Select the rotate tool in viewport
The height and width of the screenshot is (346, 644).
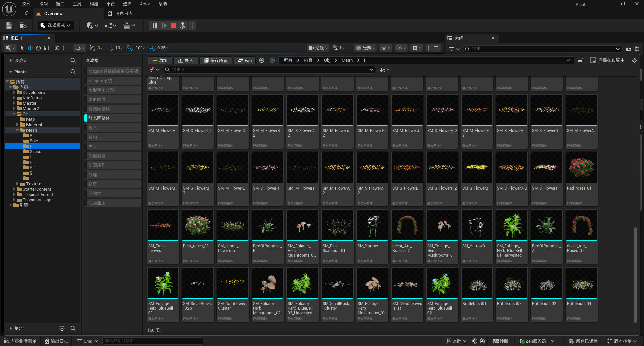[38, 48]
